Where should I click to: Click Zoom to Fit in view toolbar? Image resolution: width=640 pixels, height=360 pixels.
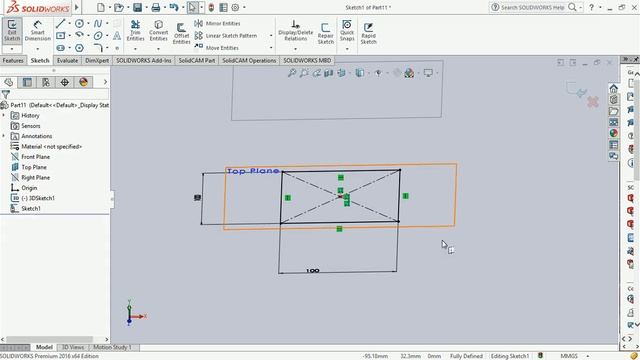(x=292, y=73)
